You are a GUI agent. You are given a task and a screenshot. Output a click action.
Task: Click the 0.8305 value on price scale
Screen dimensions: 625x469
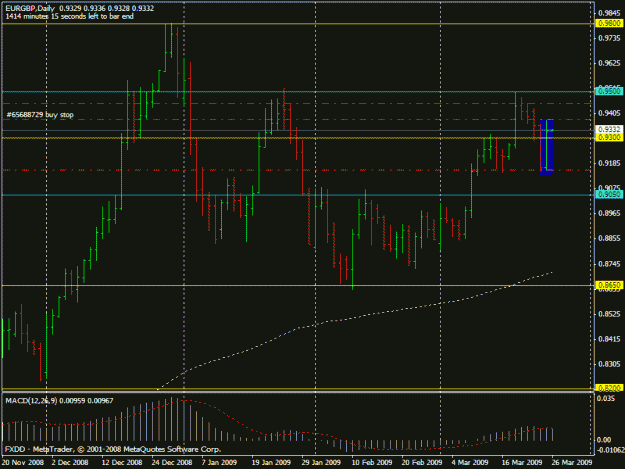tap(609, 364)
